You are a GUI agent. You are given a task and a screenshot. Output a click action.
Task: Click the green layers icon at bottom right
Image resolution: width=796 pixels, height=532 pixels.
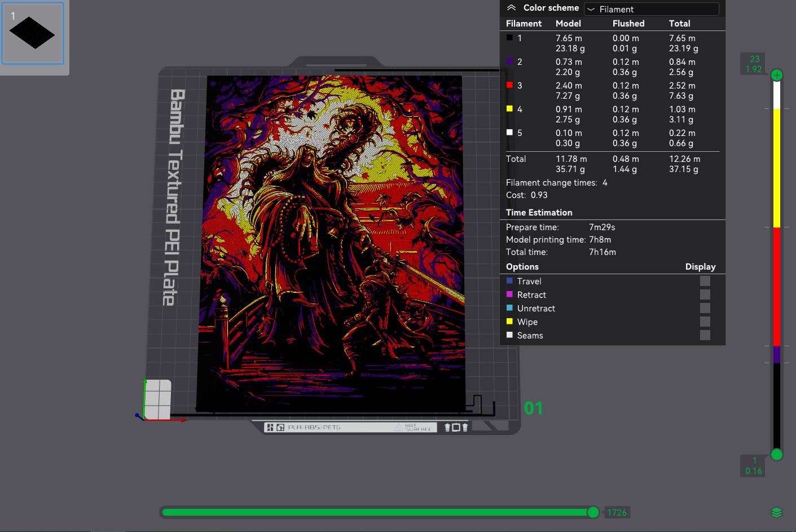[777, 512]
